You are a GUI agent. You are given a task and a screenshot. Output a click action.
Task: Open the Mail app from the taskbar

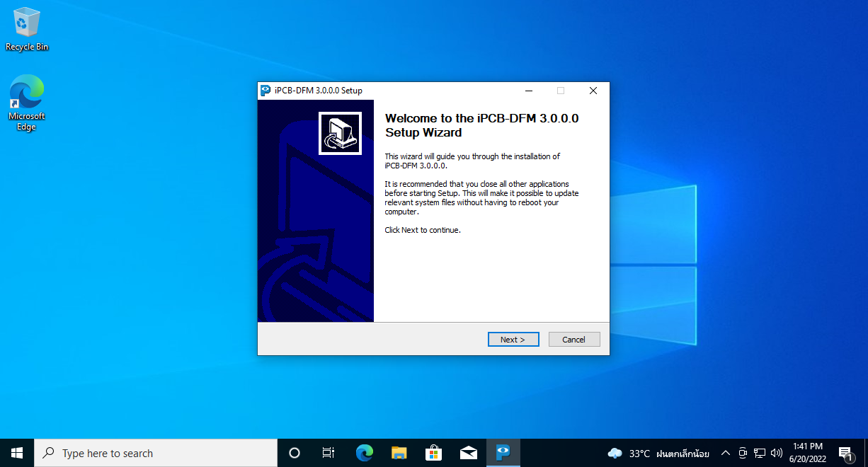(x=469, y=453)
